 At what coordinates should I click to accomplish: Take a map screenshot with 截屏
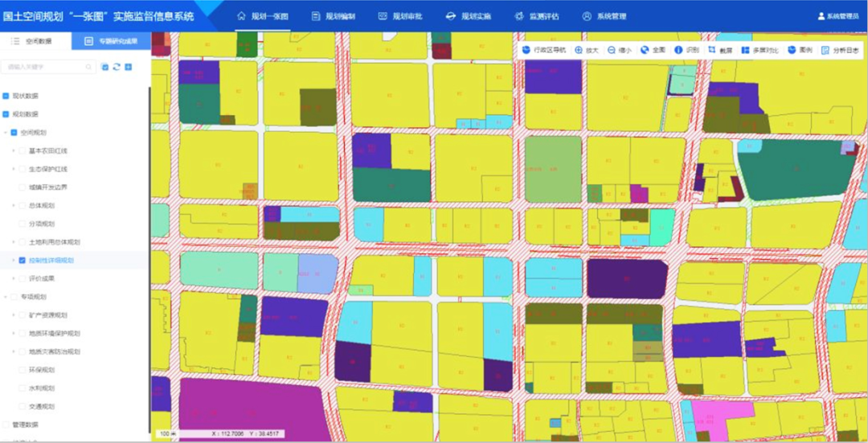click(720, 50)
